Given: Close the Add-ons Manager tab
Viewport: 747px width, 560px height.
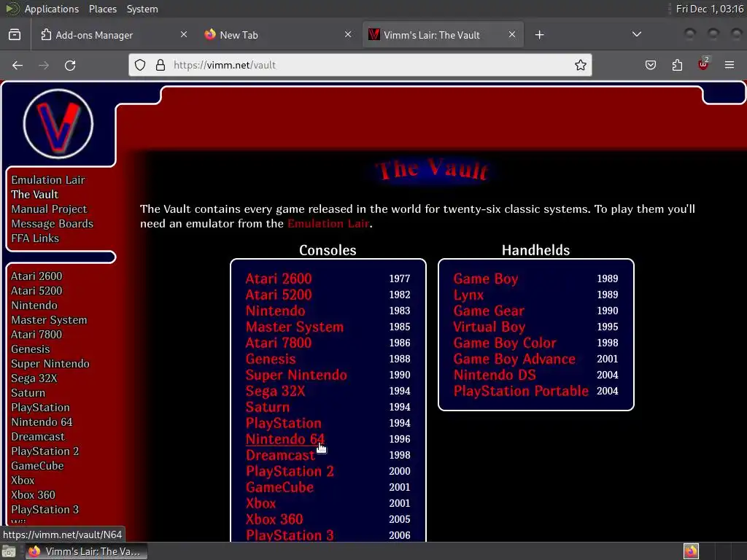Looking at the screenshot, I should (x=184, y=34).
